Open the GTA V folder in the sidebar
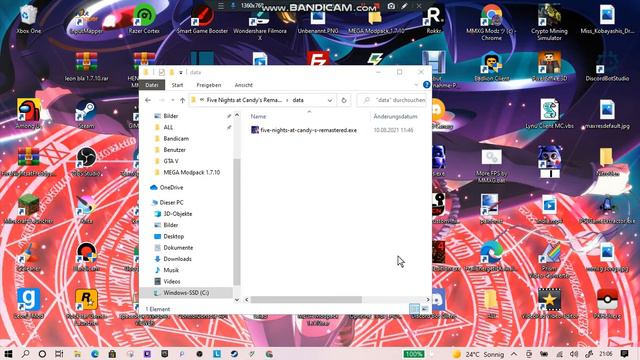 [x=171, y=161]
